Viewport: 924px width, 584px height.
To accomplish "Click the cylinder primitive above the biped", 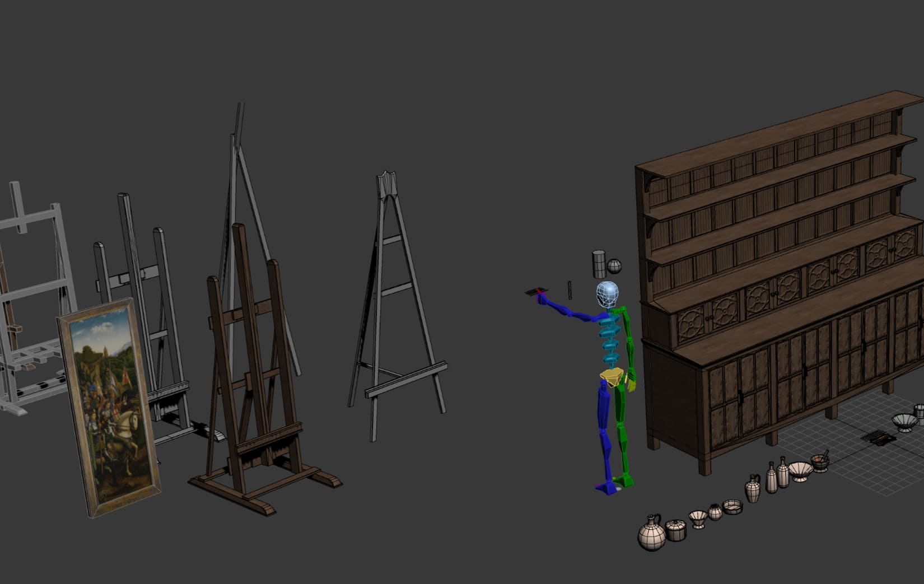I will 599,264.
